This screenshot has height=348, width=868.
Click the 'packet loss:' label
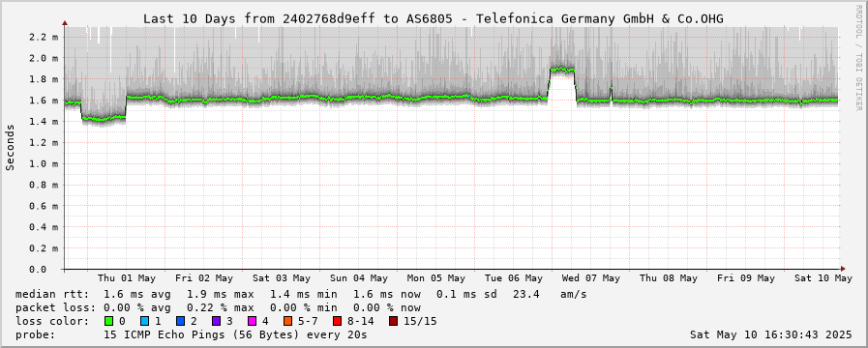pyautogui.click(x=54, y=307)
